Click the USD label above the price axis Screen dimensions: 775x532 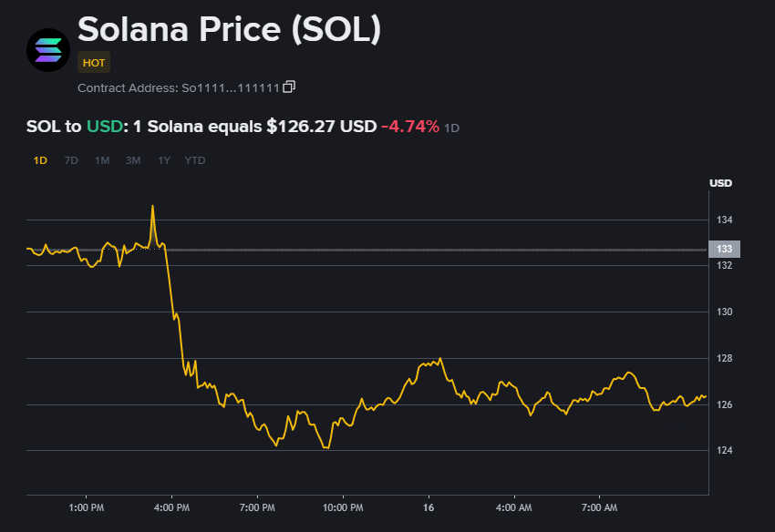pos(721,183)
